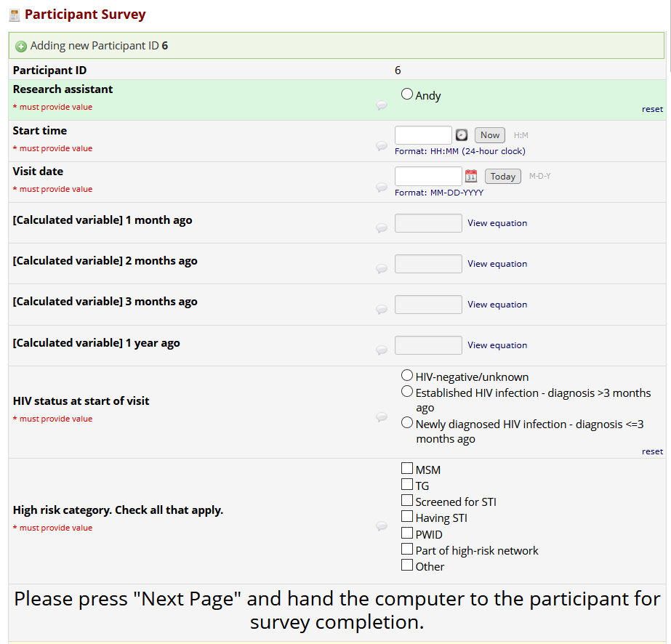
Task: Click comment bubble for 1 year ago
Action: [x=381, y=350]
